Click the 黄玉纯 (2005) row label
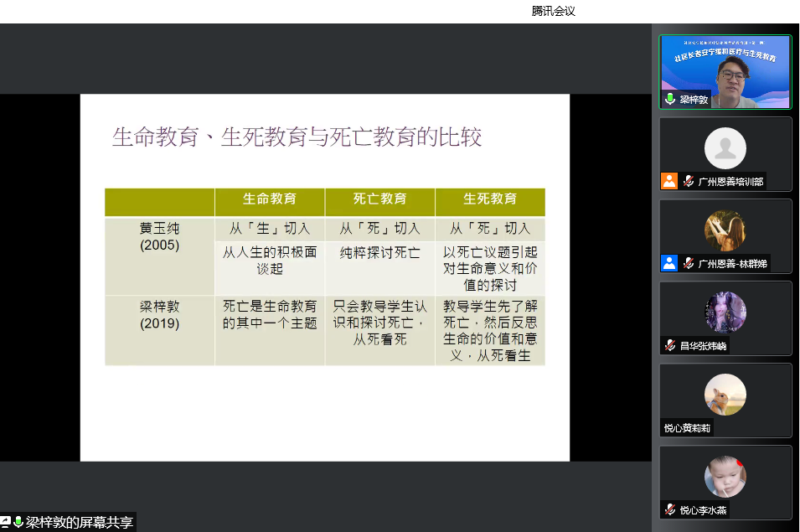The height and width of the screenshot is (532, 800). point(160,236)
